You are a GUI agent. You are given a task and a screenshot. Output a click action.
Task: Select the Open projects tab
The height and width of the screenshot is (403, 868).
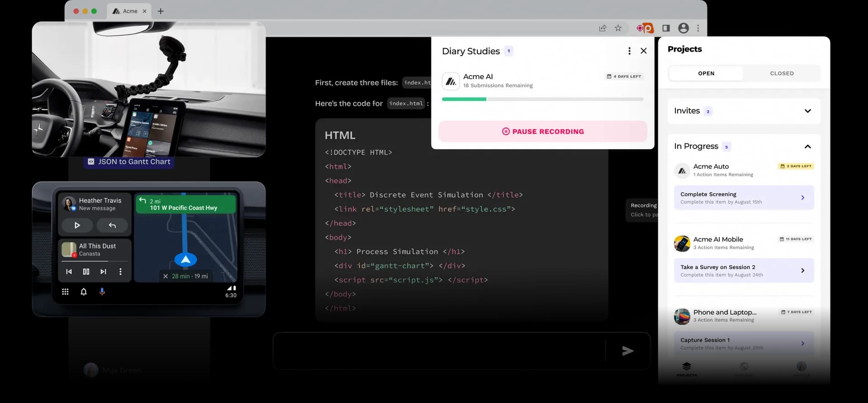[706, 73]
